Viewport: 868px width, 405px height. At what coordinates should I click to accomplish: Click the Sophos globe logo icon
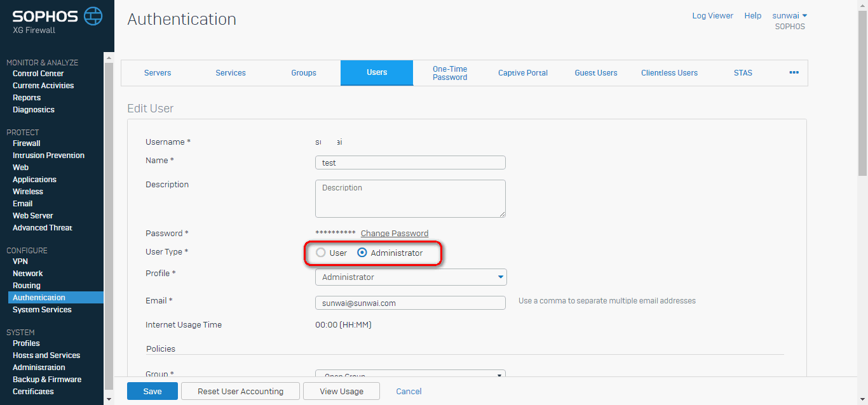[x=93, y=15]
